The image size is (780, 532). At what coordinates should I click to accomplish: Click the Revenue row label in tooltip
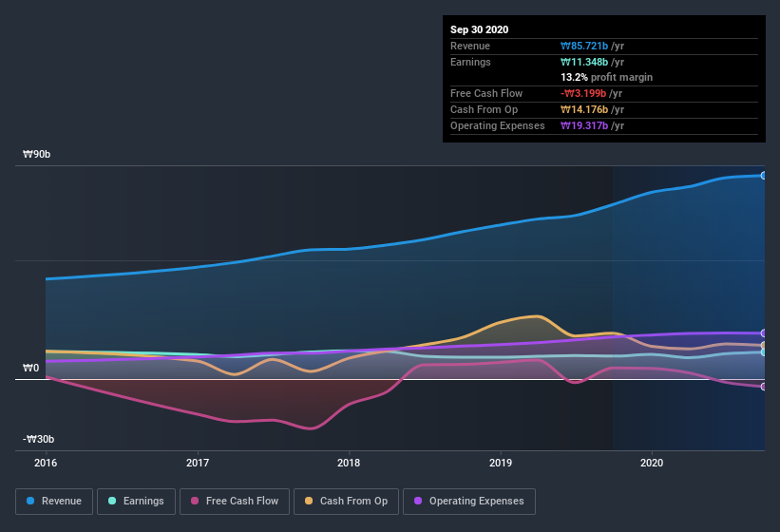tap(470, 46)
